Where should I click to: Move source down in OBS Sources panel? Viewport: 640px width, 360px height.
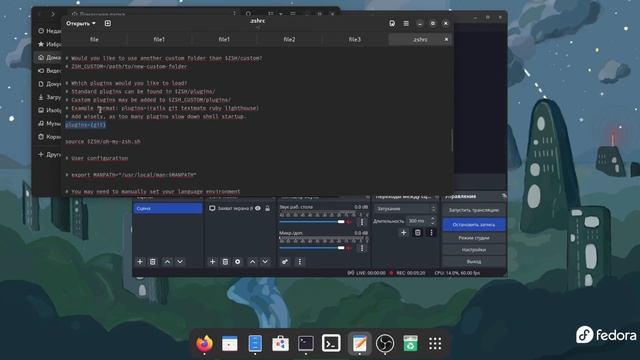click(265, 262)
